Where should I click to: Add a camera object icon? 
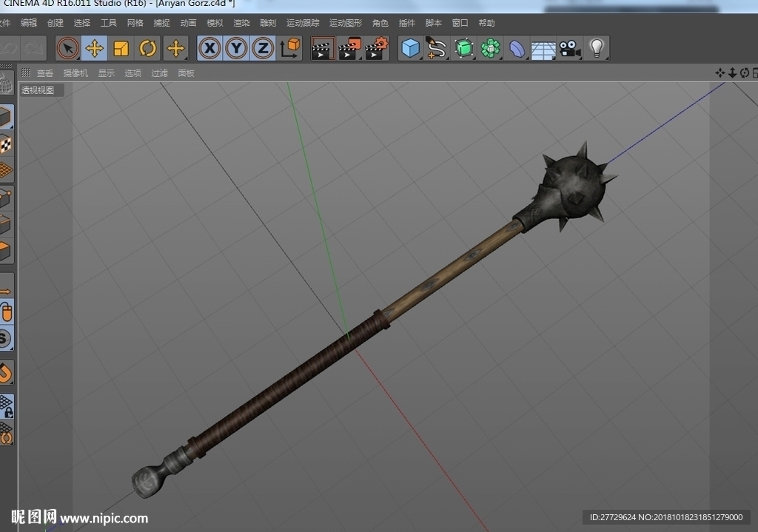click(x=570, y=48)
